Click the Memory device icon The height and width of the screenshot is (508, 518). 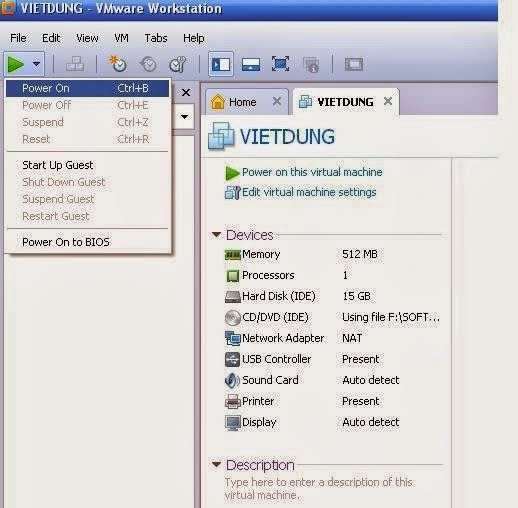[233, 255]
